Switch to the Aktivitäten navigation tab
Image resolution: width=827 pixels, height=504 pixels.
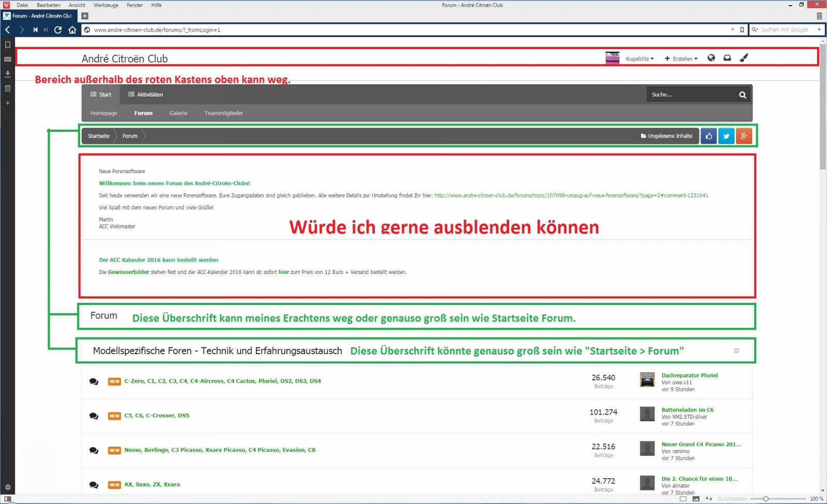tap(145, 95)
